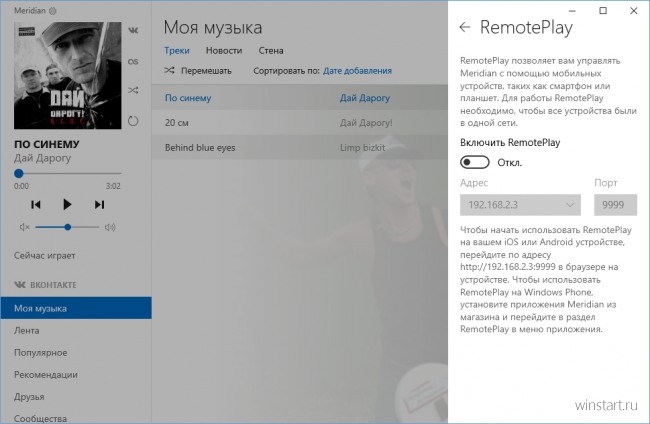Open Друзья in sidebar
Image resolution: width=650 pixels, height=424 pixels.
(x=76, y=396)
